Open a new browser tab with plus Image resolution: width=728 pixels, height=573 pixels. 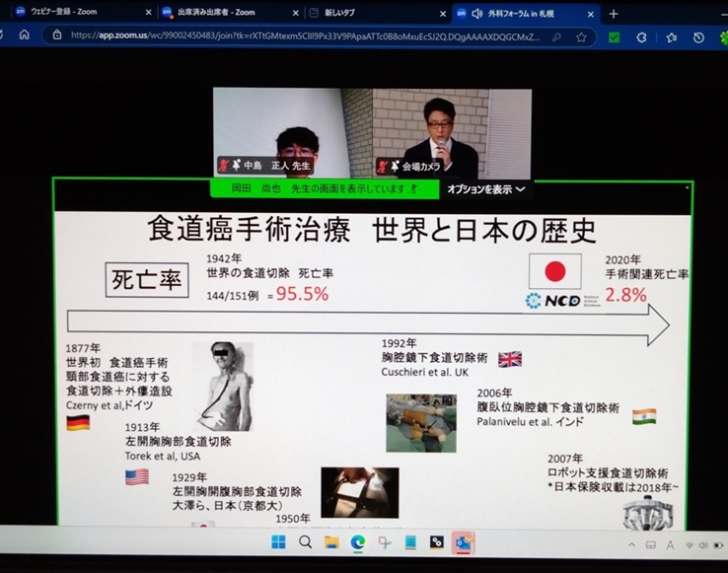click(614, 14)
